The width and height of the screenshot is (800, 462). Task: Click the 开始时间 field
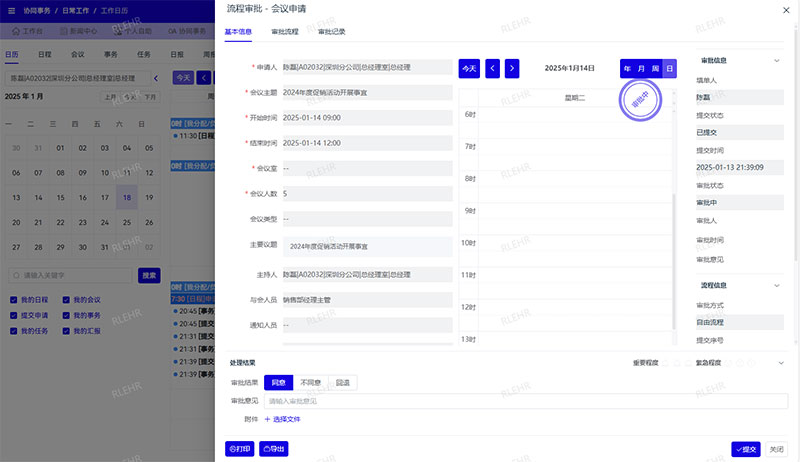click(x=367, y=118)
